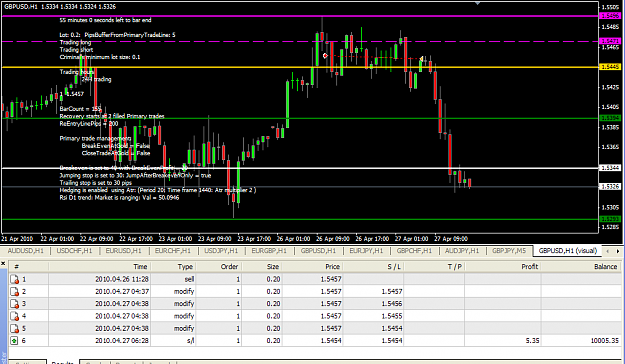Switch to the AUDJPY,H1 chart tab
The width and height of the screenshot is (625, 364).
tap(462, 251)
